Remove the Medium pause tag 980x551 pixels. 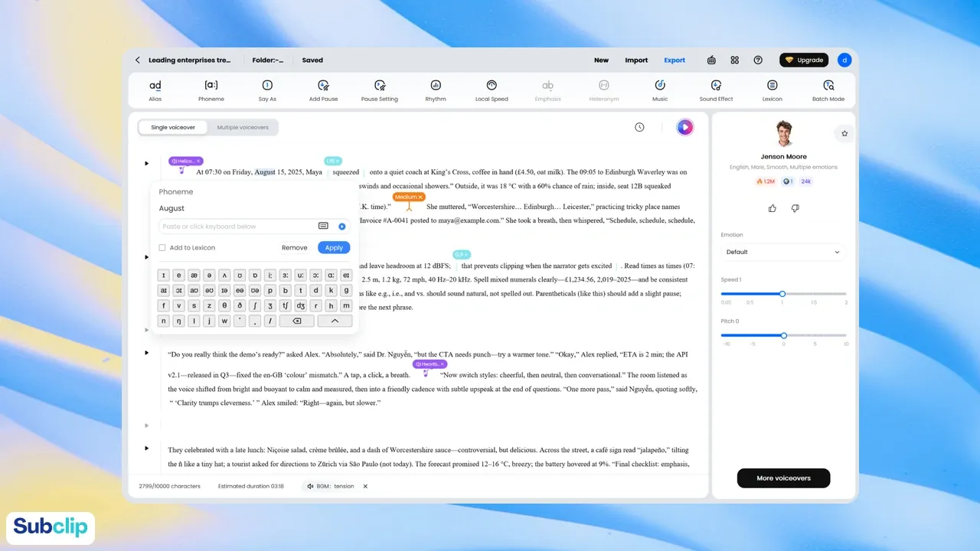point(421,197)
